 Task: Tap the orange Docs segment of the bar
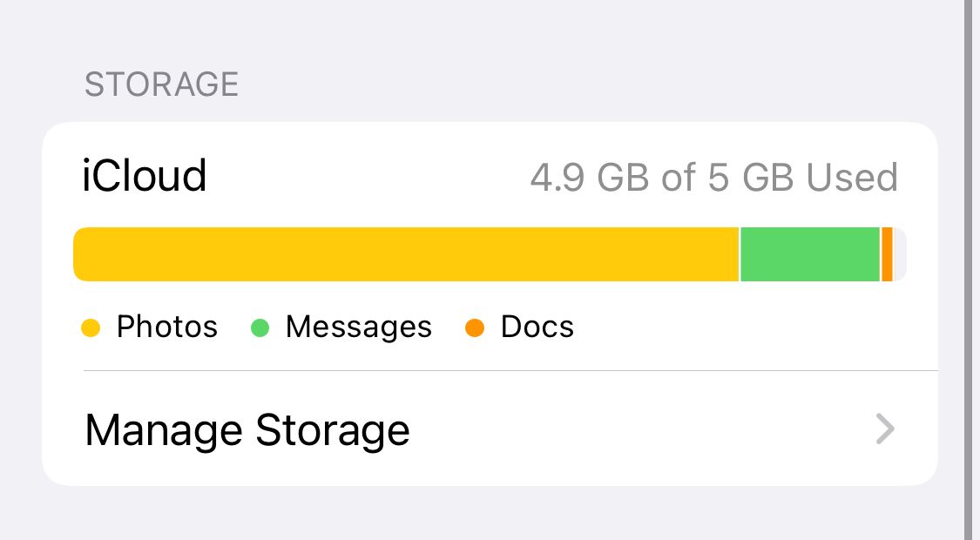886,253
